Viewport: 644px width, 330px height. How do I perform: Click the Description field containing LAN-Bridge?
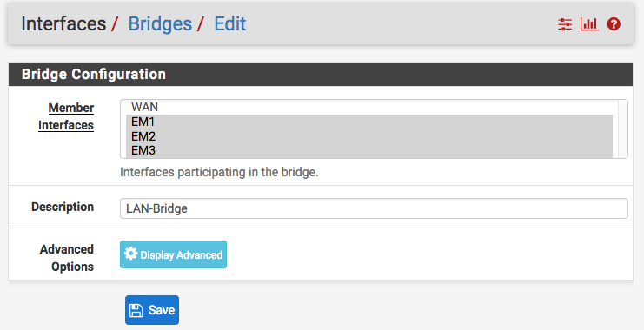pyautogui.click(x=374, y=208)
